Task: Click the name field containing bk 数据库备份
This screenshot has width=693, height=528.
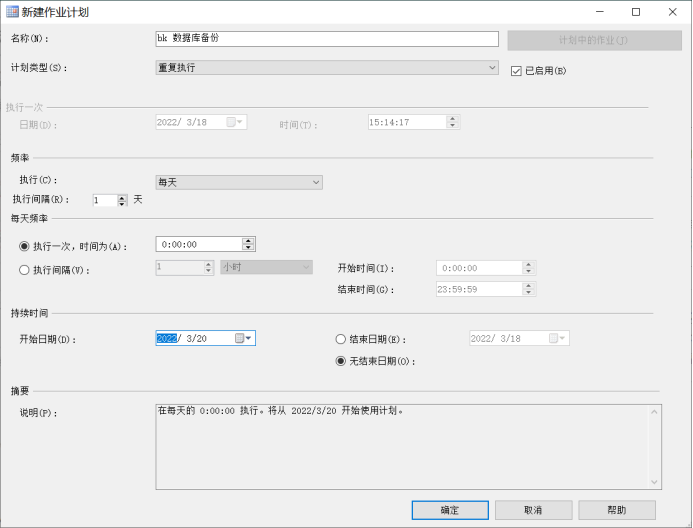Action: click(327, 39)
